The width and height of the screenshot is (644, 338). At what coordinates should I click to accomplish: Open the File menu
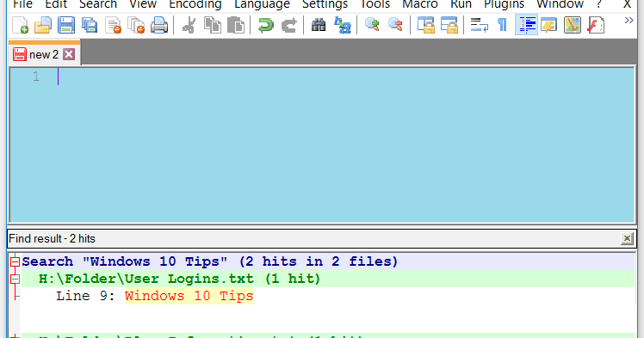(23, 4)
